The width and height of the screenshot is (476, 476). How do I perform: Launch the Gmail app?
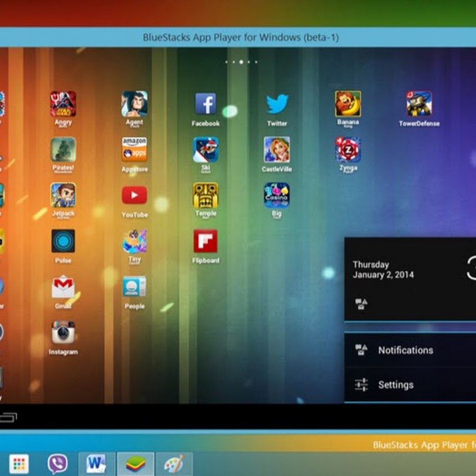[63, 287]
